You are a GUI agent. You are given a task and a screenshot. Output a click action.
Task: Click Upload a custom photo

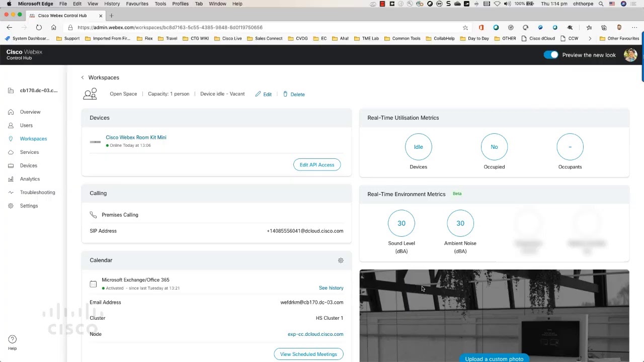coord(494,358)
